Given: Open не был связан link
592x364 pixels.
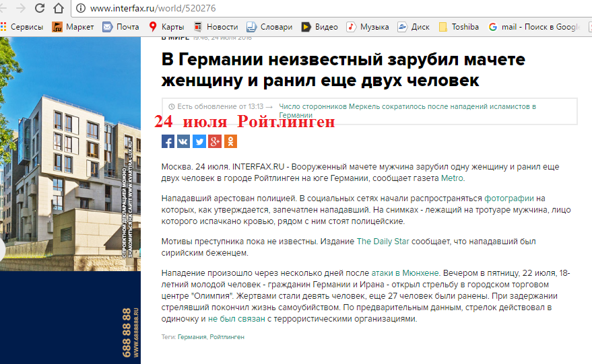Looking at the screenshot, I should pyautogui.click(x=236, y=319).
